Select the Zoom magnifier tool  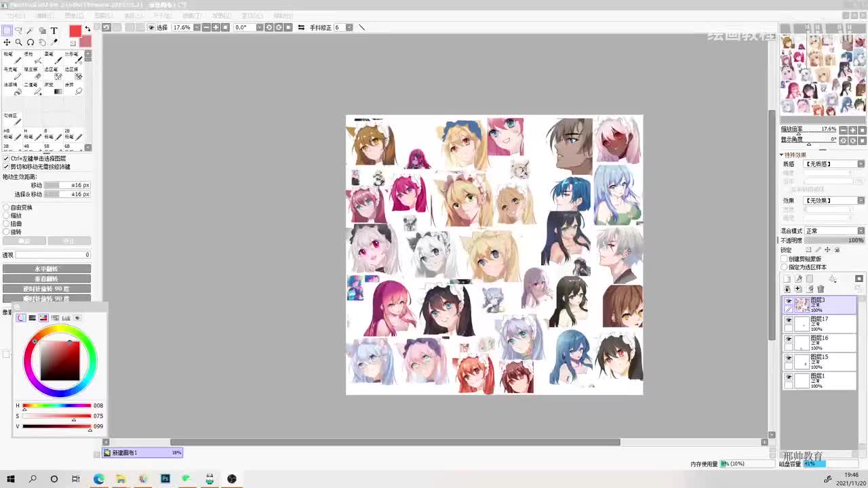pos(18,42)
